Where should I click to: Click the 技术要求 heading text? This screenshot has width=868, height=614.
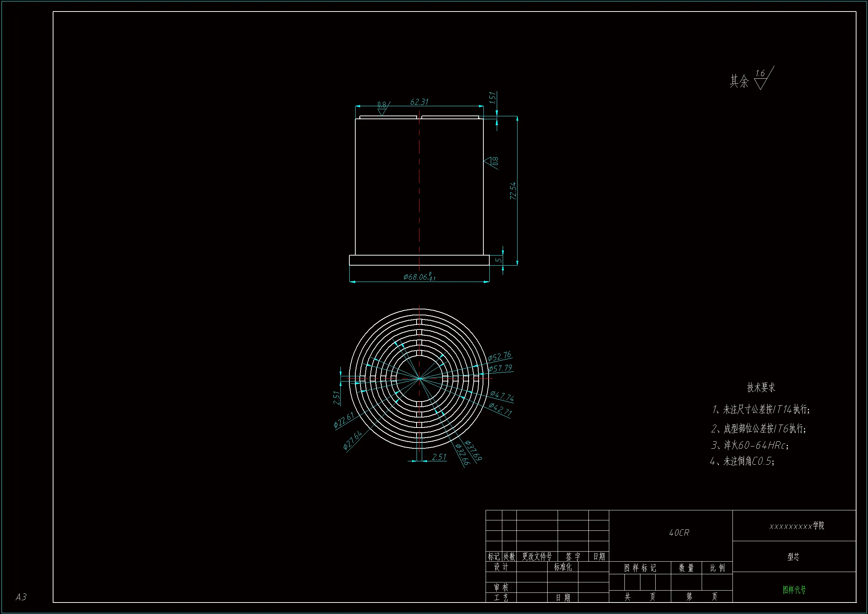(761, 387)
